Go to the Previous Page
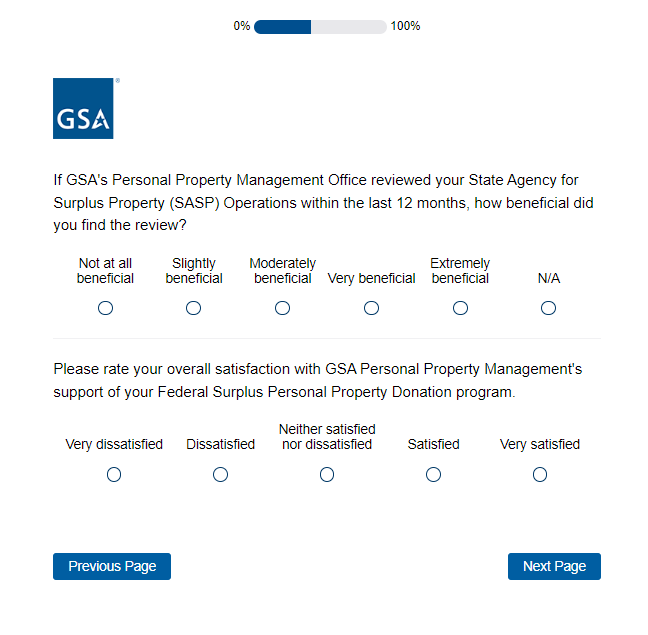Viewport: 648px width, 635px height. click(x=112, y=566)
